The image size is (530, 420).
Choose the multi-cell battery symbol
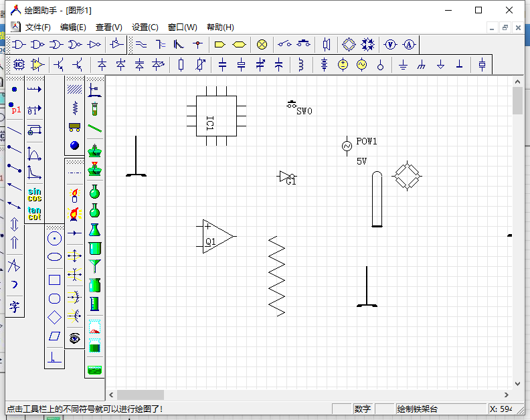324,64
